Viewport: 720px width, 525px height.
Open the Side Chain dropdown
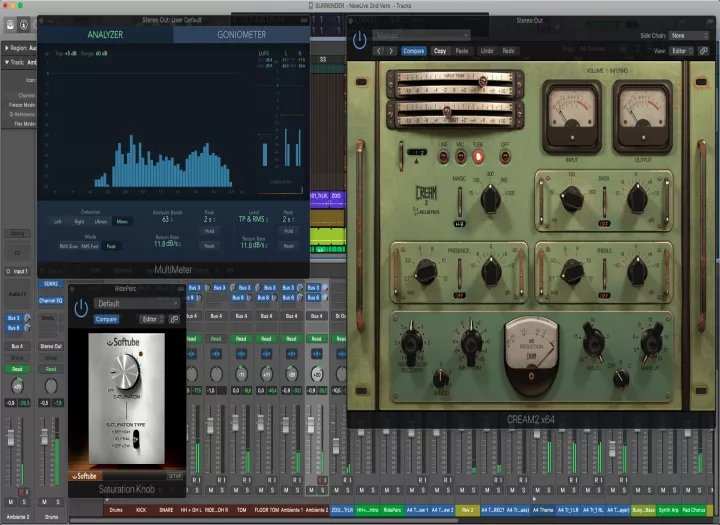(x=690, y=35)
